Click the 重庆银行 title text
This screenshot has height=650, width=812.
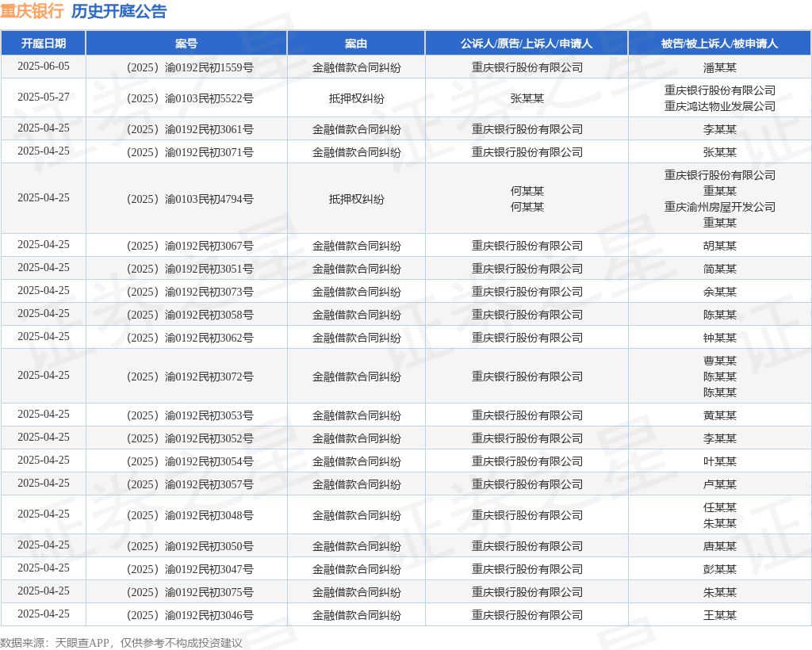32,11
